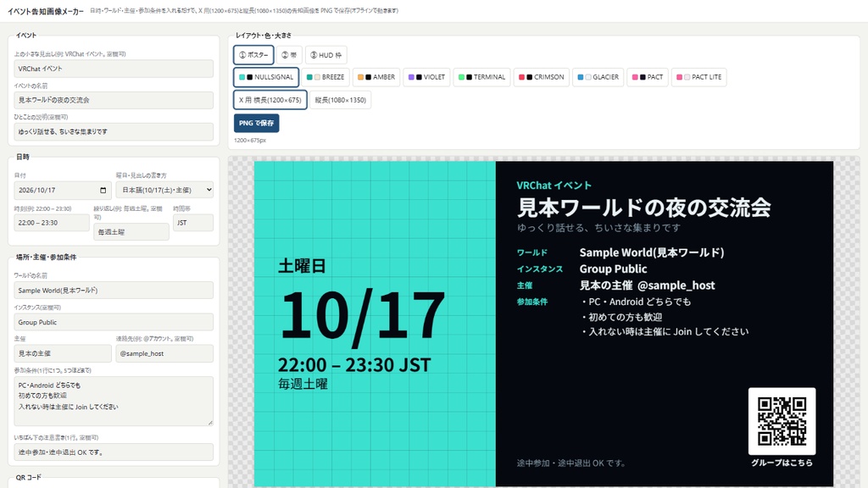Edit the timezone field JST
The height and width of the screenshot is (488, 868).
pos(193,223)
